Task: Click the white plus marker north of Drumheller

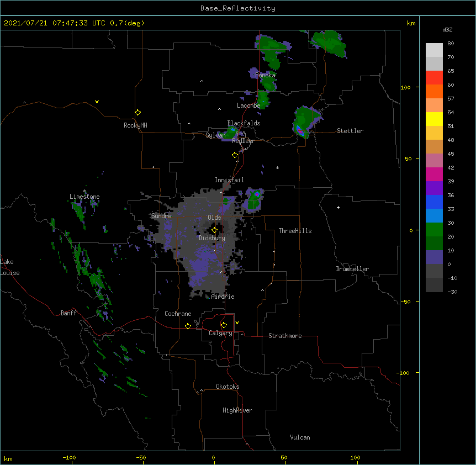Action: tap(338, 207)
